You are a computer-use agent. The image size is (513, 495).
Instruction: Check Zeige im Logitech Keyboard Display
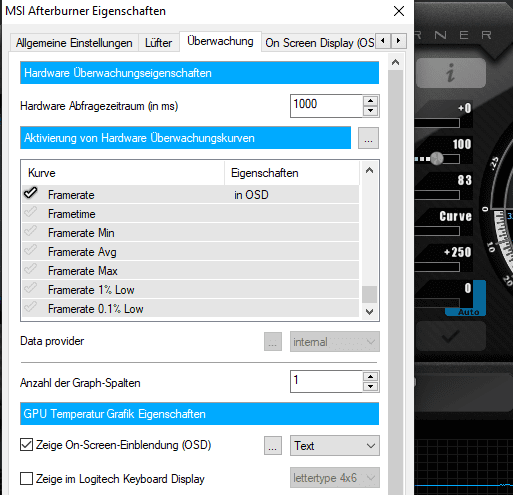click(26, 478)
